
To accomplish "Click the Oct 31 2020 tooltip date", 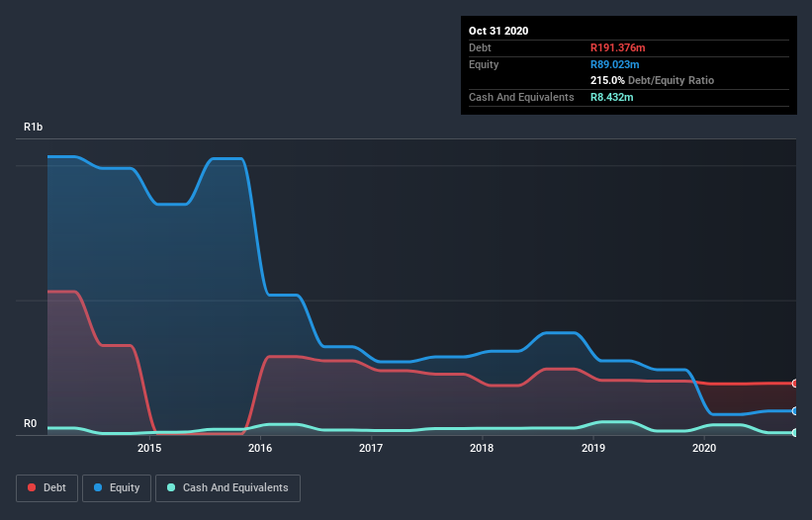I will click(x=498, y=31).
